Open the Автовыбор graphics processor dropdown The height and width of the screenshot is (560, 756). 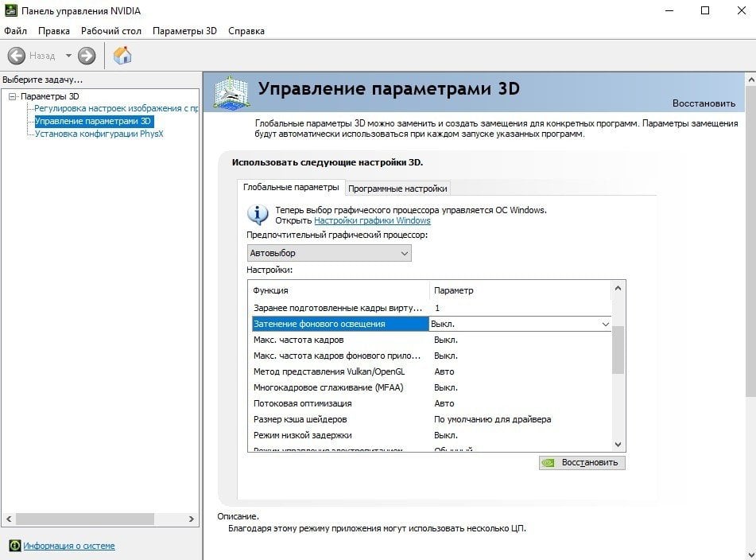pyautogui.click(x=329, y=253)
